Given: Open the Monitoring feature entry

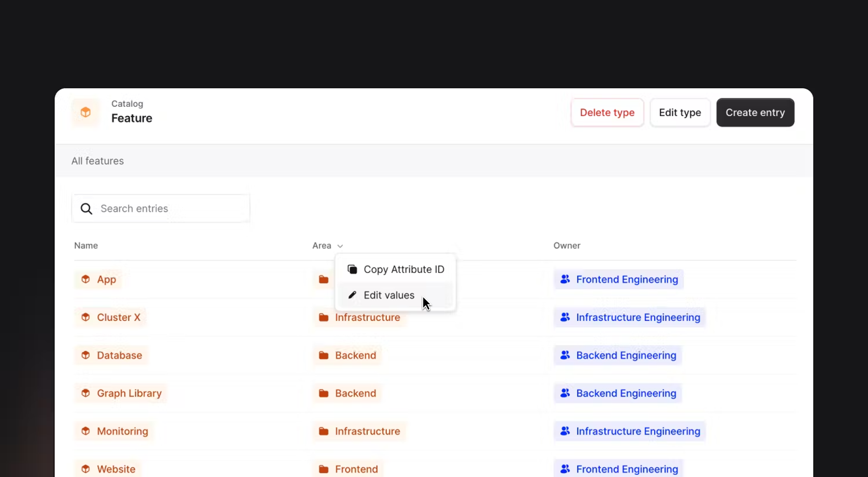Looking at the screenshot, I should [x=122, y=431].
